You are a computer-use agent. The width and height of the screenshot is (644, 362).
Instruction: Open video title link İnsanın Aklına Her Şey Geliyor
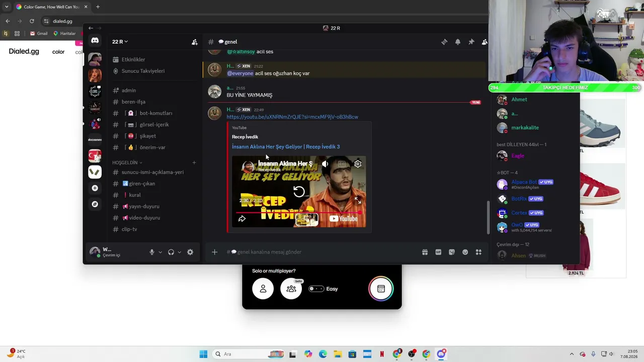(x=286, y=147)
